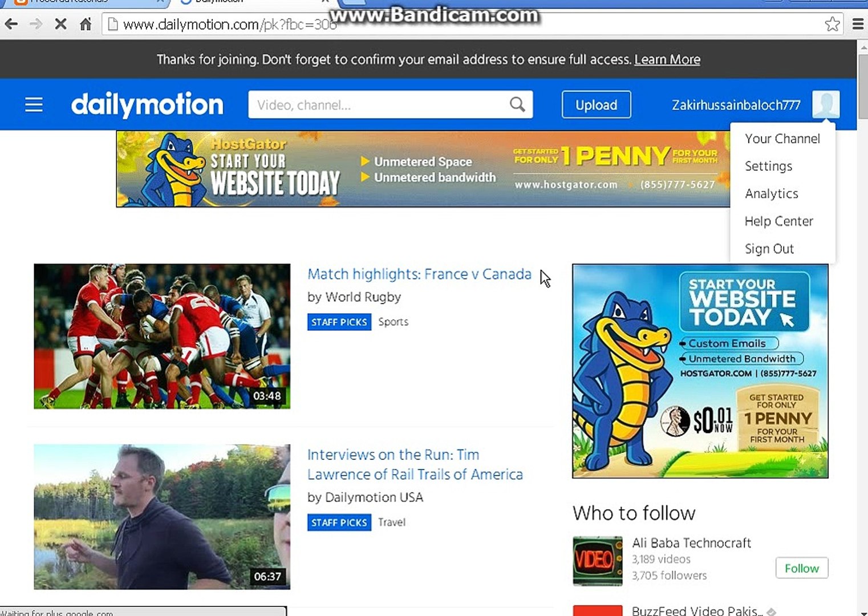This screenshot has height=616, width=868.
Task: Open the Dailymotion hamburger menu
Action: [34, 105]
